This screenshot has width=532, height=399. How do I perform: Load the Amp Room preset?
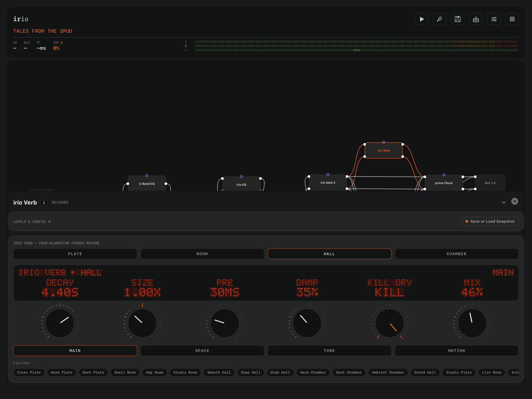click(155, 372)
